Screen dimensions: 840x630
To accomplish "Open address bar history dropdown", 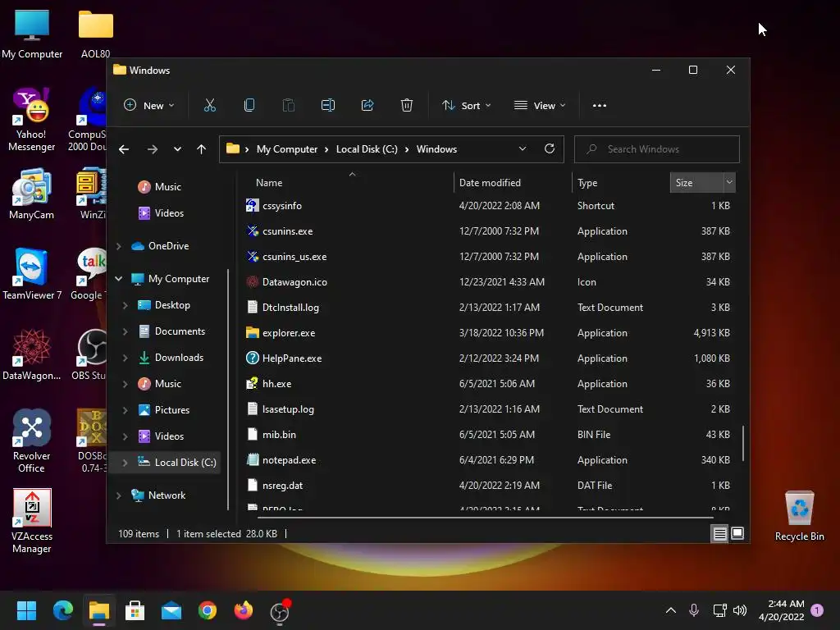I will pos(523,149).
